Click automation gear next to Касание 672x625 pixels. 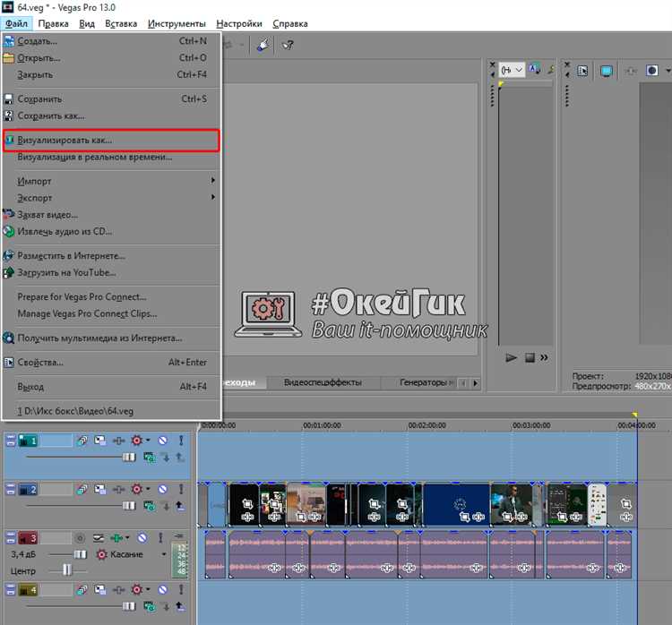click(x=101, y=554)
